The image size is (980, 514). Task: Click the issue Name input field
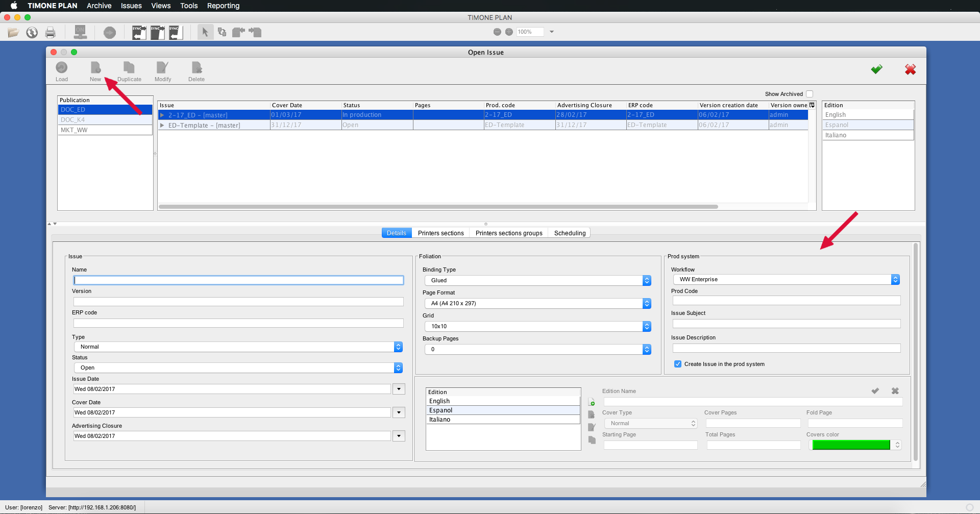pos(238,280)
